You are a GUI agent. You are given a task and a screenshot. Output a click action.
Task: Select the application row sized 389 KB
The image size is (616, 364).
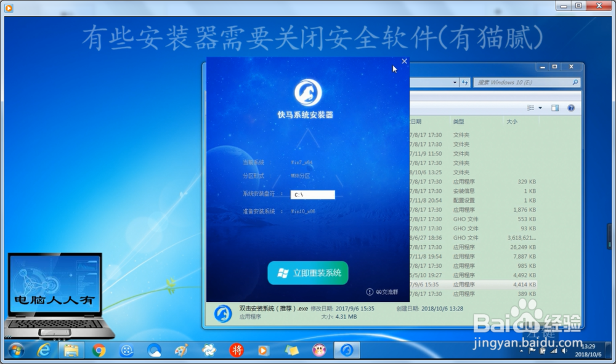click(473, 294)
